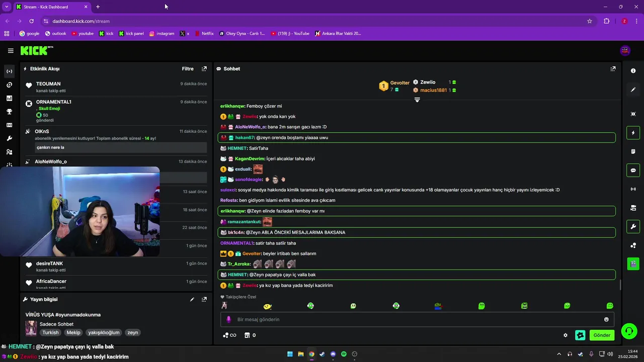Pop out the Yayın bilgisi panel
This screenshot has width=644, height=362.
click(x=204, y=300)
